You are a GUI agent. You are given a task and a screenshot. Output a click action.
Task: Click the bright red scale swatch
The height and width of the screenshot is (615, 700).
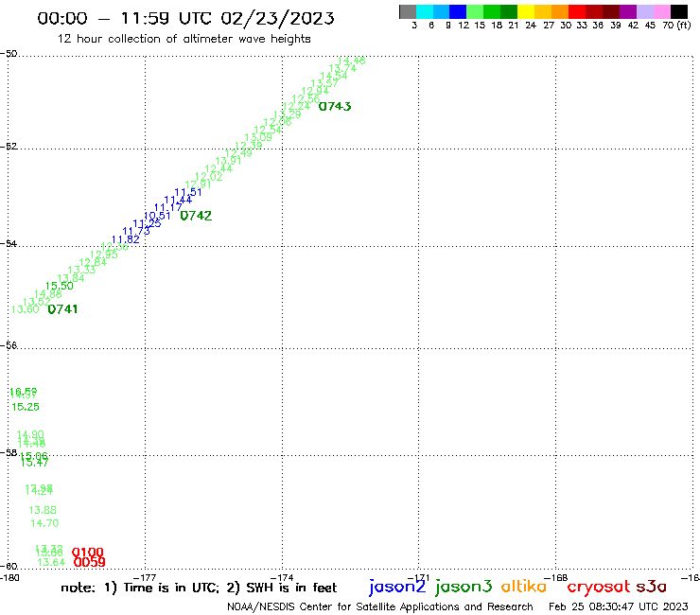point(576,12)
